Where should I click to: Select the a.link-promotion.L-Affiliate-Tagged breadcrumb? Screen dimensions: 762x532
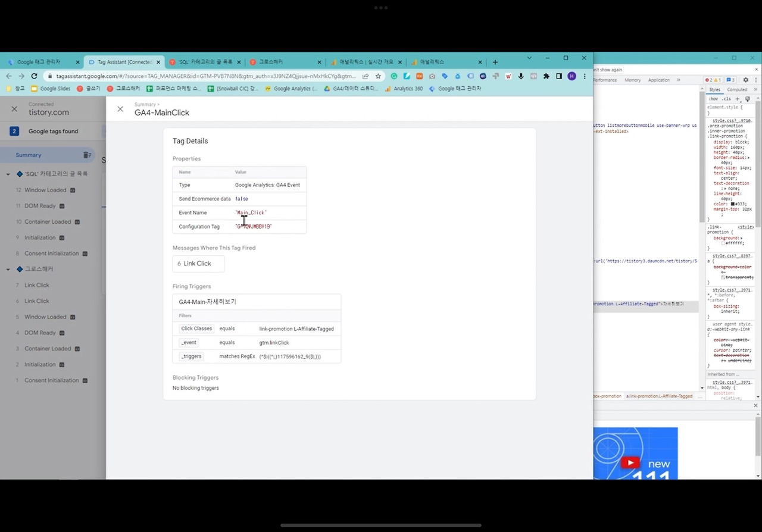coord(659,396)
